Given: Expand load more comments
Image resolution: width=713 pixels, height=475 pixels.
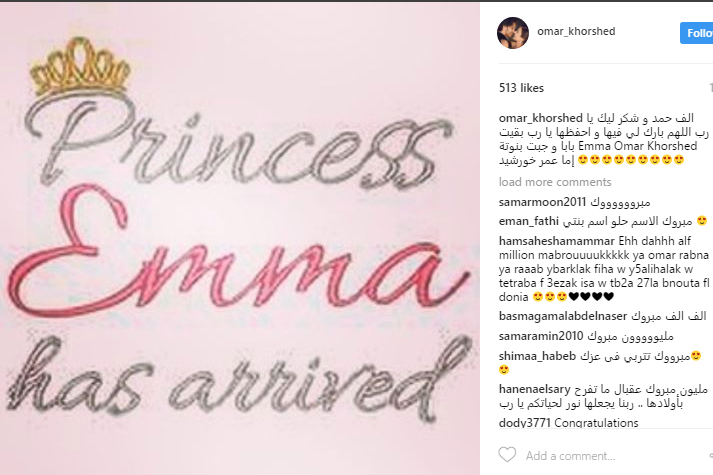Looking at the screenshot, I should (555, 182).
